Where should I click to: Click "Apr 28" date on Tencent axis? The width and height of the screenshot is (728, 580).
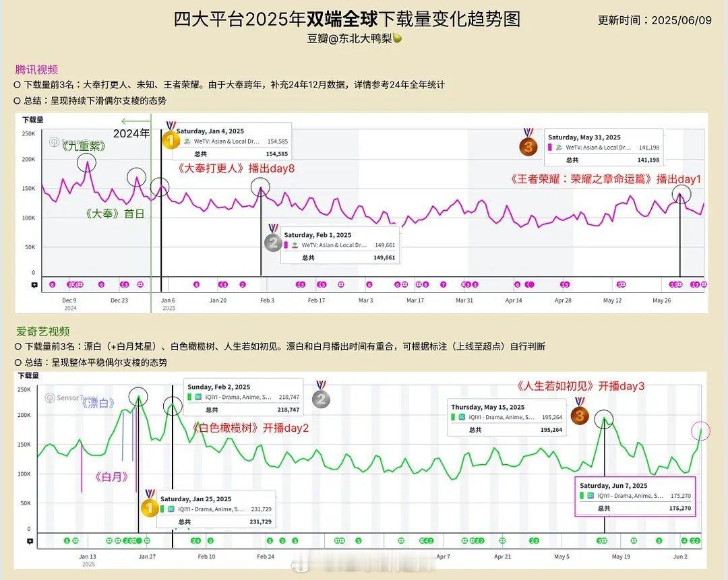[563, 300]
